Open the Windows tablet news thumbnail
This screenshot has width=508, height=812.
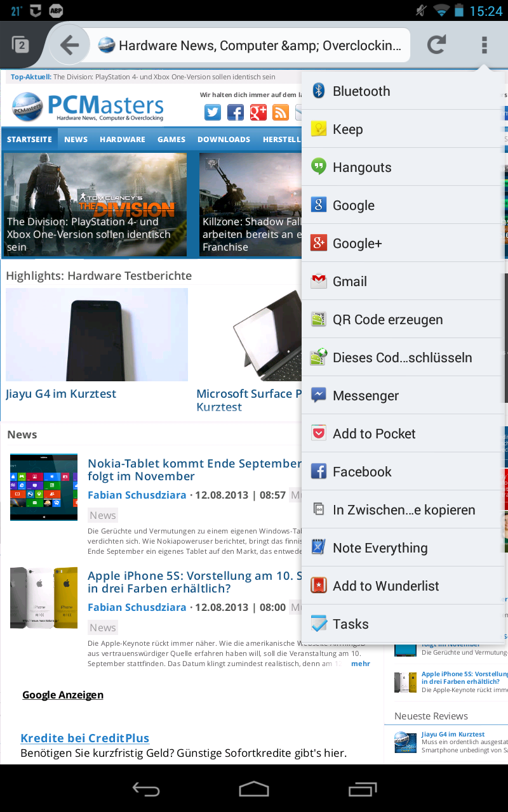[44, 487]
